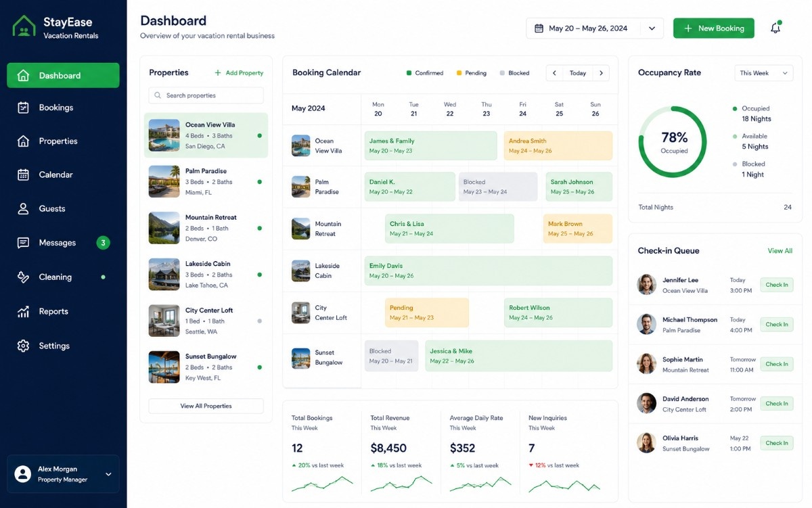Screen dimensions: 812x508
Task: Check in Sophie Martin
Action: 776,364
